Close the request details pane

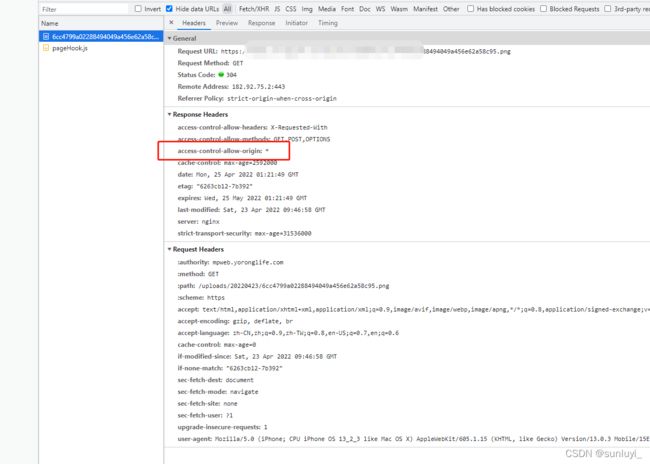click(171, 22)
